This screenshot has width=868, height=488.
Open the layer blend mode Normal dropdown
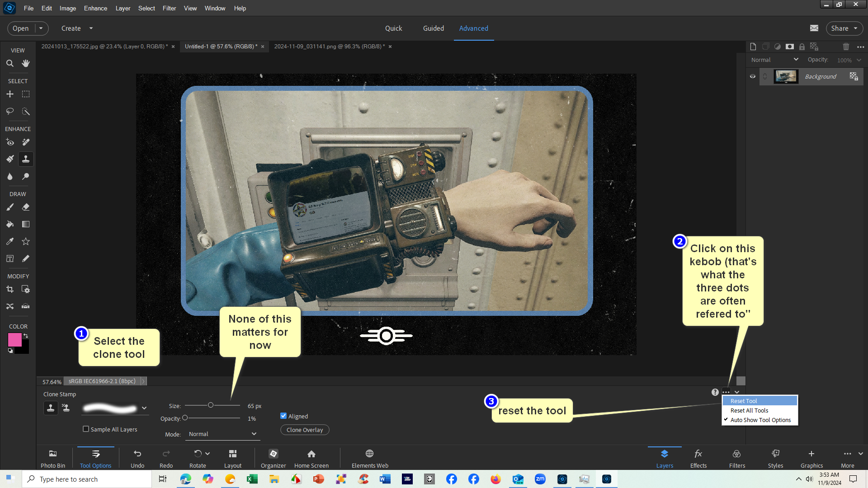point(774,60)
